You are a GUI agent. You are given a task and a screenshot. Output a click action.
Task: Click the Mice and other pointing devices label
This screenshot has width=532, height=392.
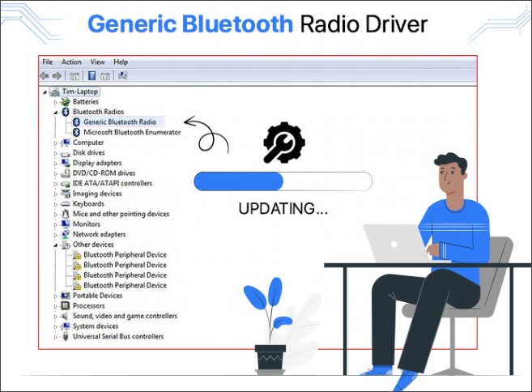[x=121, y=214]
